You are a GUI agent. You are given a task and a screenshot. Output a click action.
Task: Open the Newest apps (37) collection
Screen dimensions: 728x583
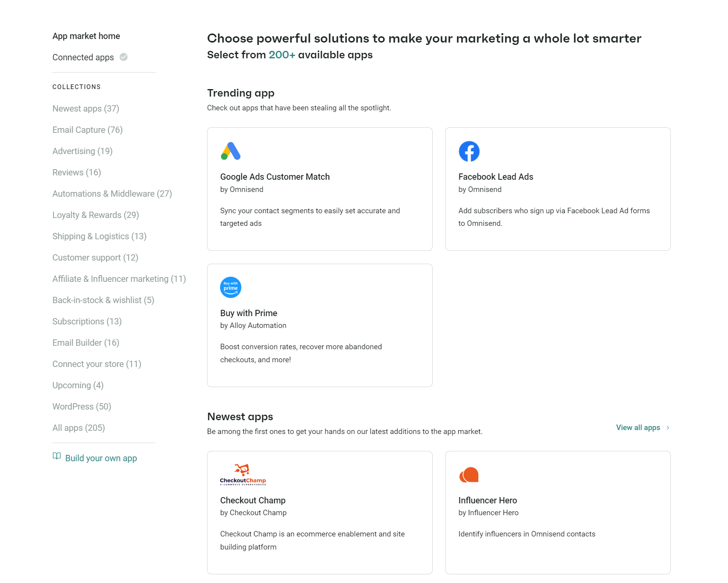pyautogui.click(x=86, y=108)
